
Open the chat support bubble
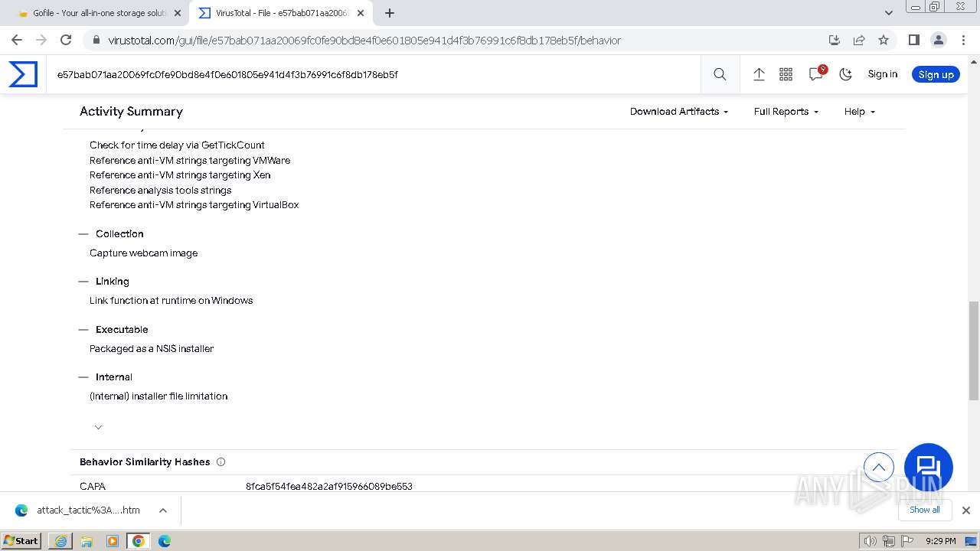point(928,468)
